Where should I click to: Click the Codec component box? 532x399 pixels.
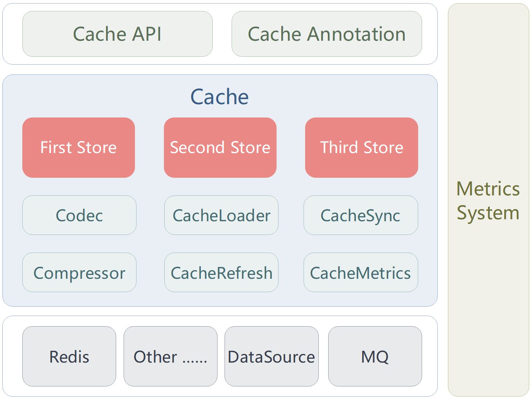tap(79, 215)
